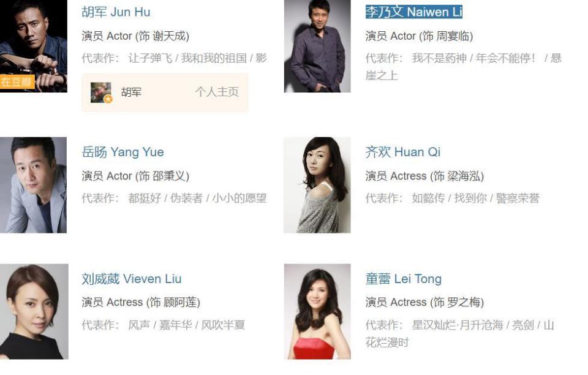
Task: Click Huan Qi's portrait photo
Action: click(x=317, y=185)
